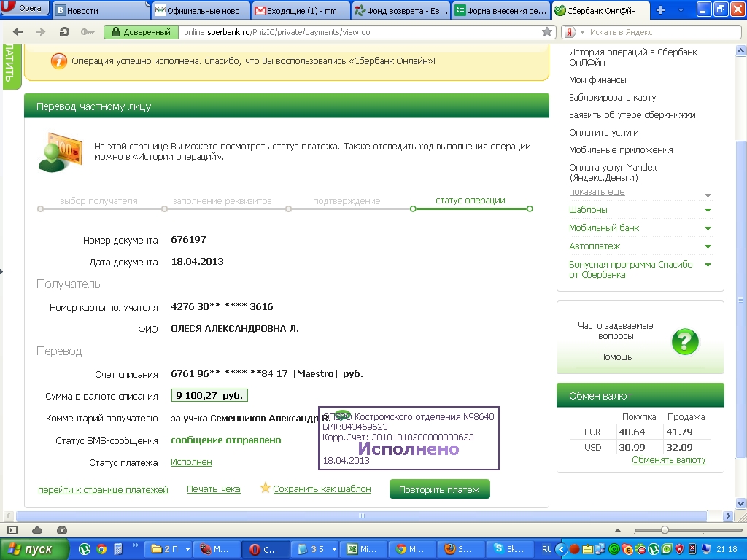Click the vertical scrollbar down arrow
This screenshot has height=560, width=747.
(741, 503)
